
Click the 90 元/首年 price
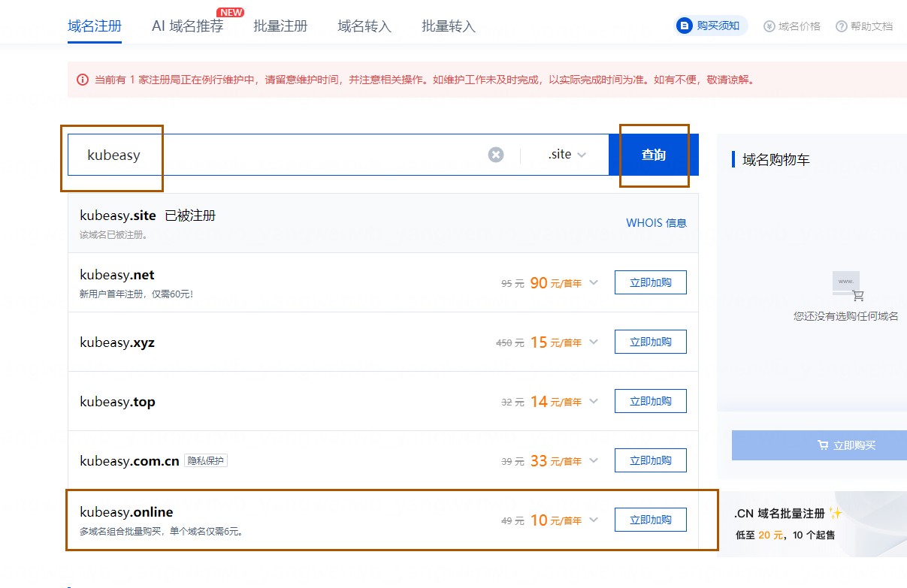click(556, 283)
